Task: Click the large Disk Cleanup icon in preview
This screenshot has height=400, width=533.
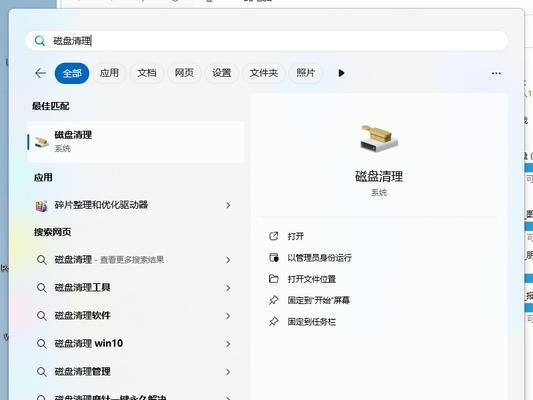Action: tap(379, 138)
